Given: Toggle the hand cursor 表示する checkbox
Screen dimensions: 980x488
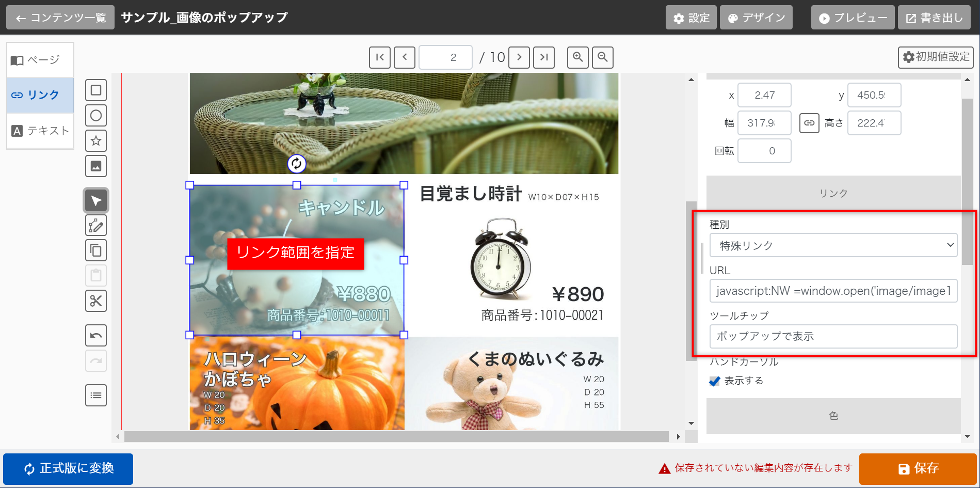Looking at the screenshot, I should pyautogui.click(x=715, y=381).
